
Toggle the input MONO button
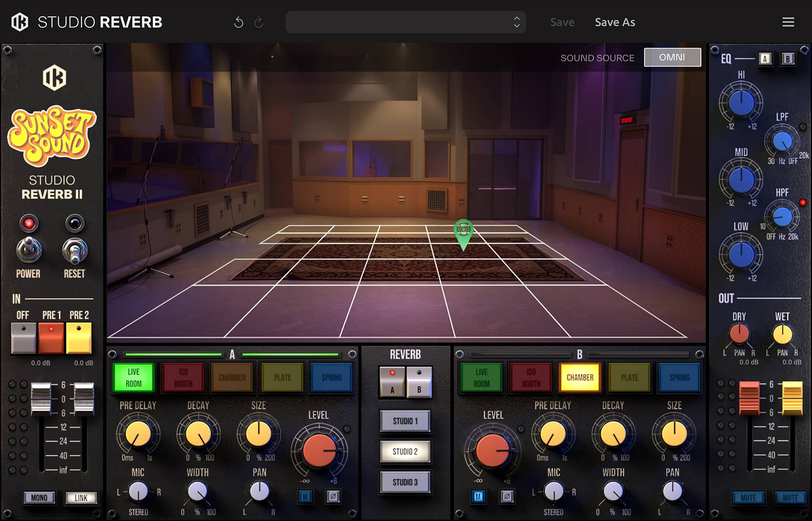[39, 498]
